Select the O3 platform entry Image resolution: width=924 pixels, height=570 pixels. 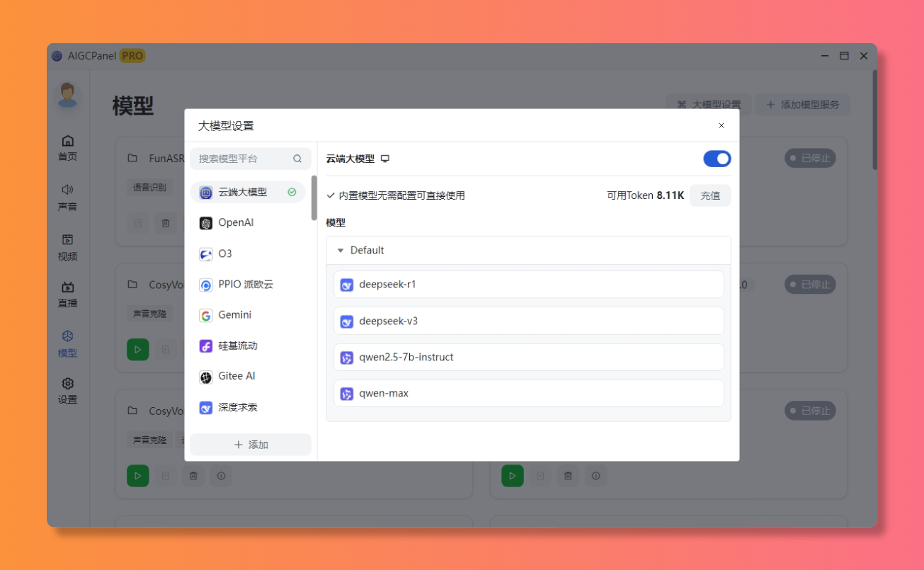coord(224,253)
